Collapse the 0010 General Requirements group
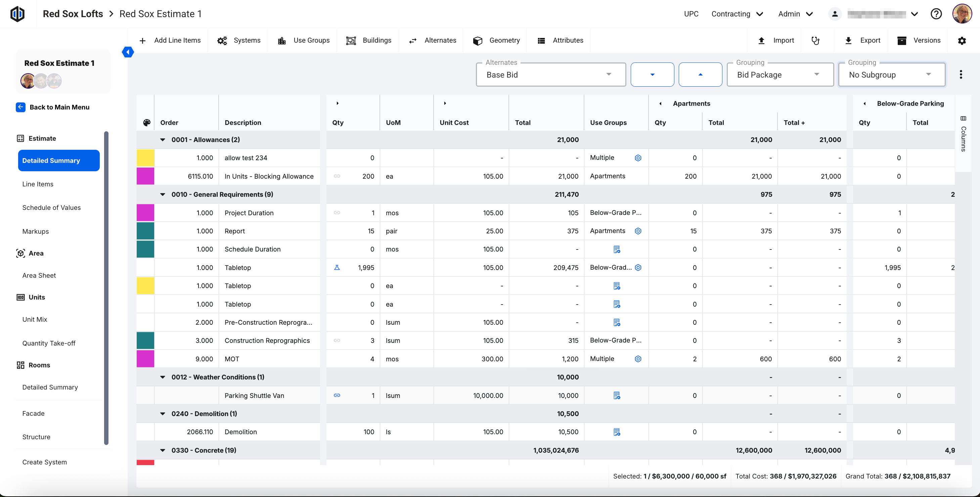The width and height of the screenshot is (980, 497). coord(163,195)
